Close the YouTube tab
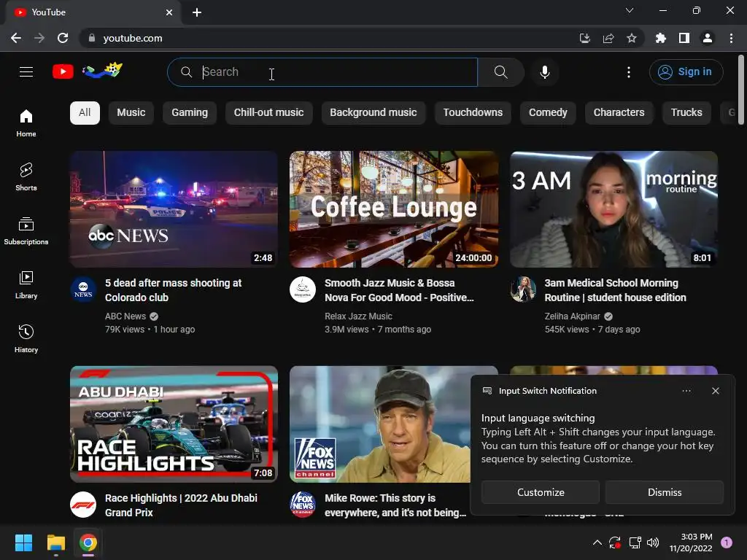Screen dimensions: 747x560 tap(169, 12)
